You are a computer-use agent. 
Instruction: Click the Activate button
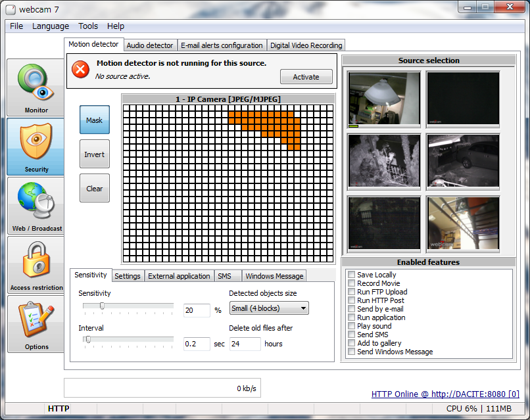(x=306, y=77)
